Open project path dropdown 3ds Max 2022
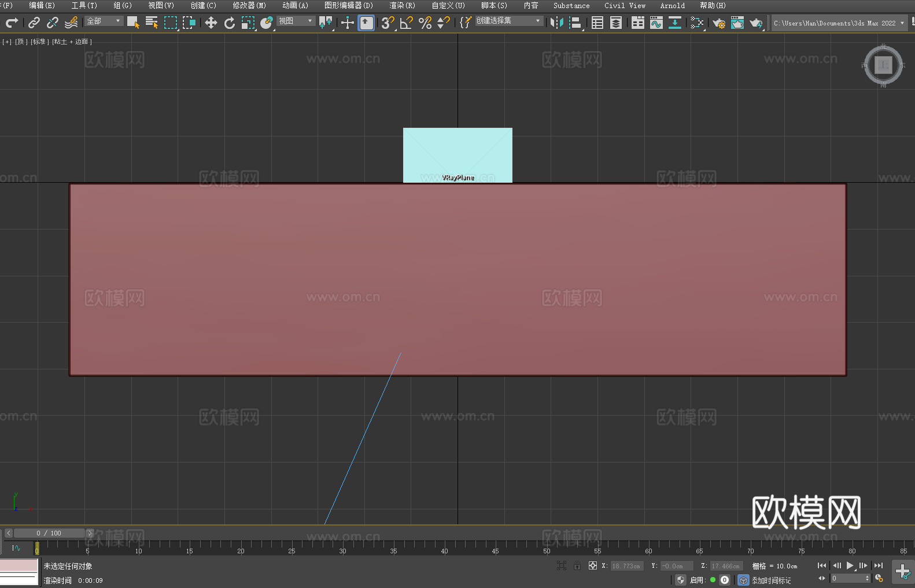This screenshot has height=588, width=915. (x=839, y=23)
